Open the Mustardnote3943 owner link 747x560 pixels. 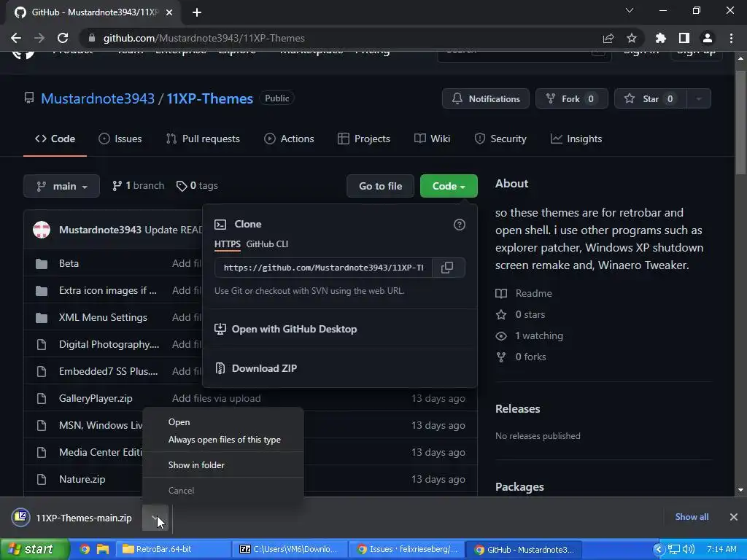coord(98,98)
